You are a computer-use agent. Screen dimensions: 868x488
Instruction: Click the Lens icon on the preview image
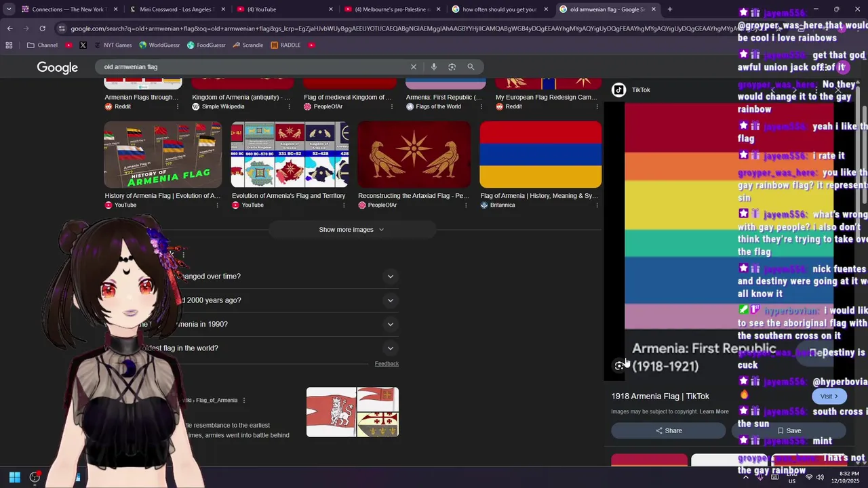pos(619,365)
